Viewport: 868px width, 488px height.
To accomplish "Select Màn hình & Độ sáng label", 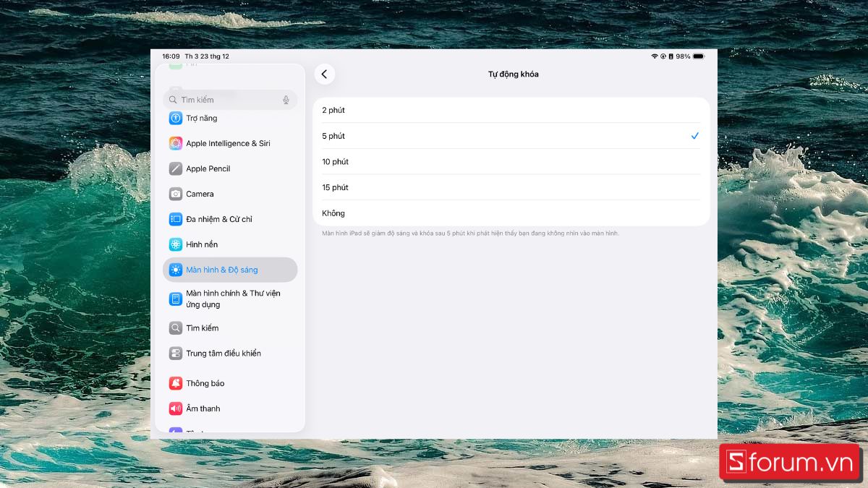I will pos(222,270).
